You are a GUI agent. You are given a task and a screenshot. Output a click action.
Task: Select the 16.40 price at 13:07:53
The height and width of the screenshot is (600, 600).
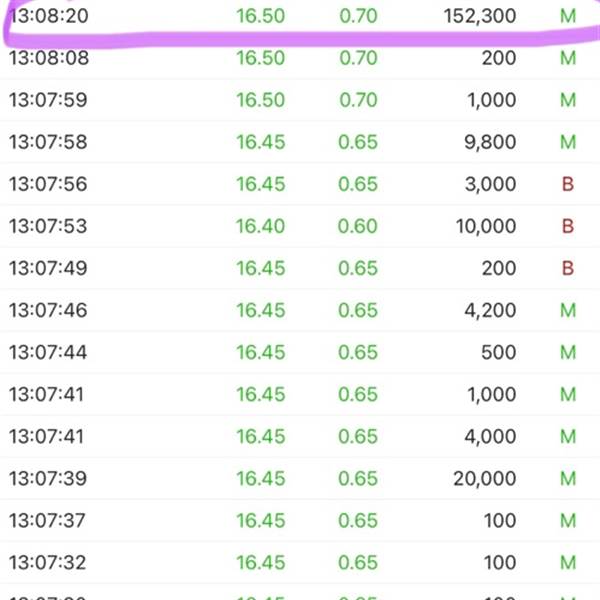(x=261, y=226)
